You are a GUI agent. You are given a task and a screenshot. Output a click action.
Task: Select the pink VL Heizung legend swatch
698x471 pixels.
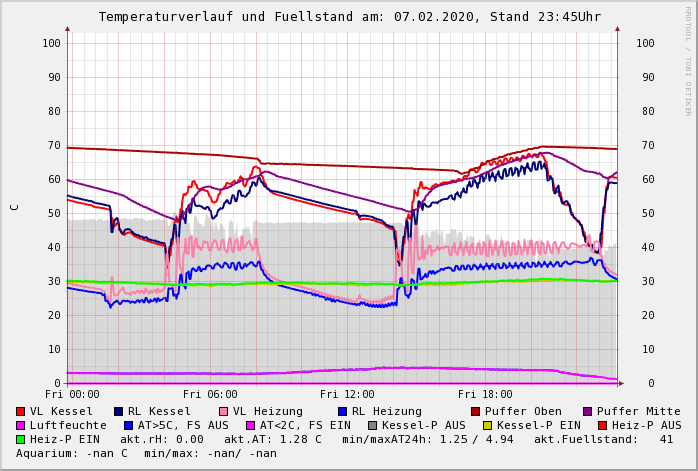click(x=223, y=411)
